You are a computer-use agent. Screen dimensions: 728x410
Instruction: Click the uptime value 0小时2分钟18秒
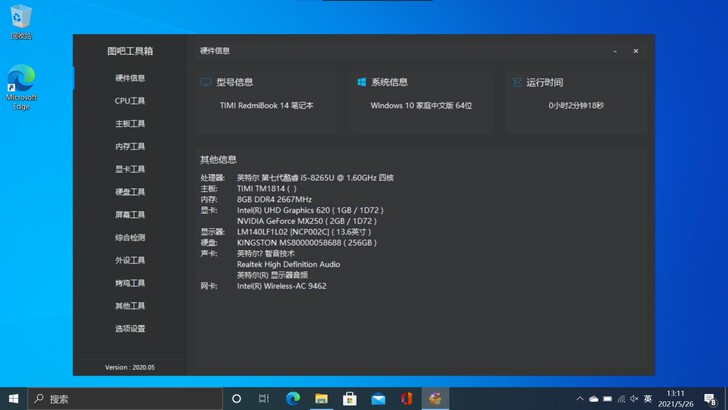[x=576, y=105]
